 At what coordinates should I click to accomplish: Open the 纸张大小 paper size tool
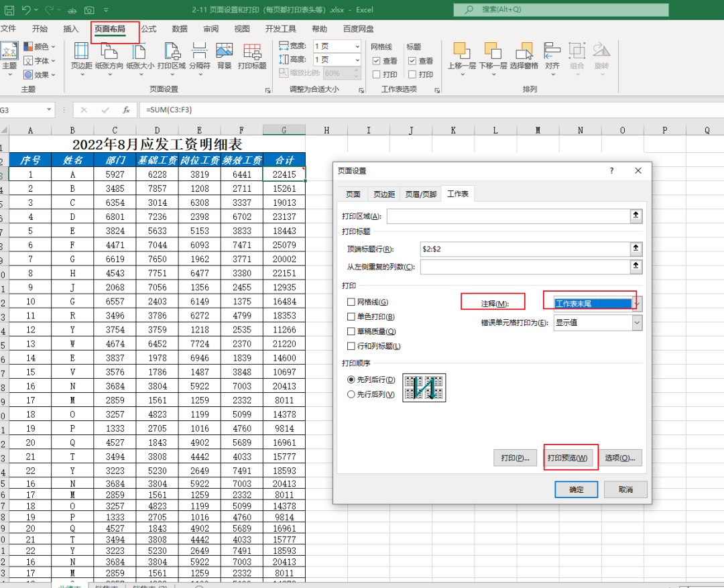(x=140, y=59)
